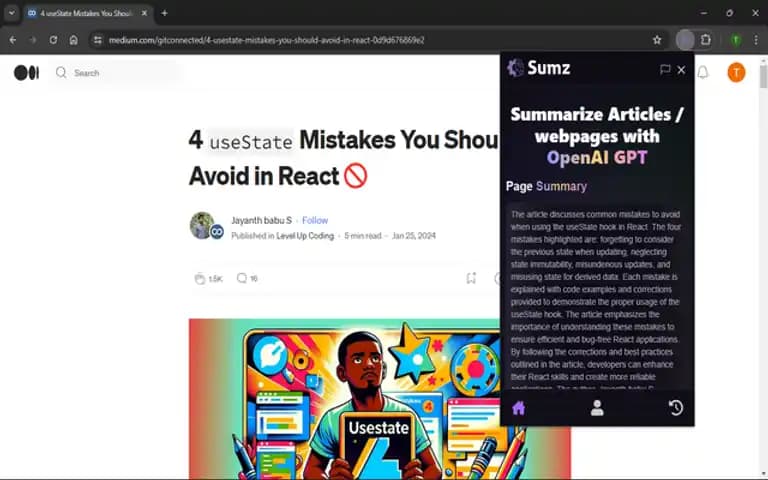Open Level Up Coding publication link

coord(305,236)
